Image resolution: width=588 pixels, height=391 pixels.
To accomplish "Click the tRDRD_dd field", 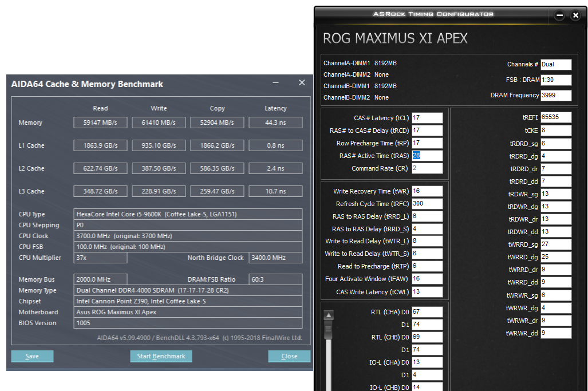I will pyautogui.click(x=556, y=181).
